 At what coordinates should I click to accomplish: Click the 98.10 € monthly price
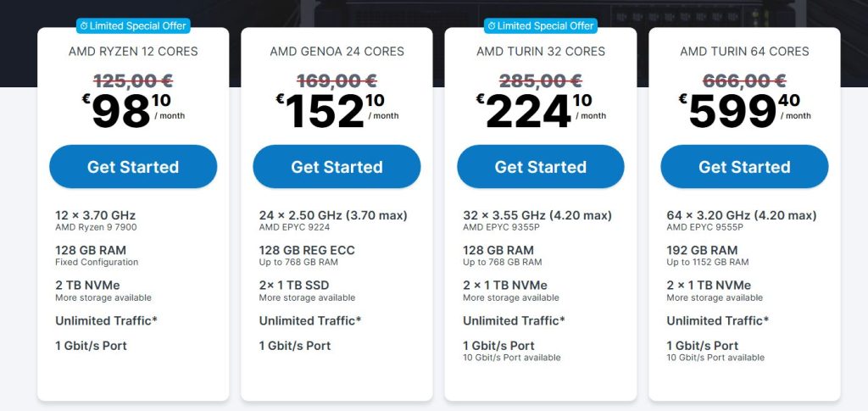point(133,111)
